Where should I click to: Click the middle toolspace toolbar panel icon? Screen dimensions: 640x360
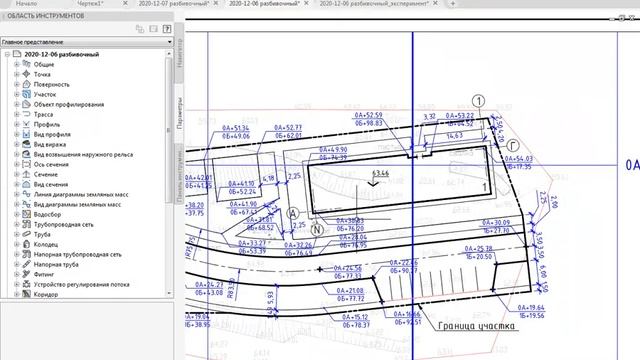click(x=153, y=29)
